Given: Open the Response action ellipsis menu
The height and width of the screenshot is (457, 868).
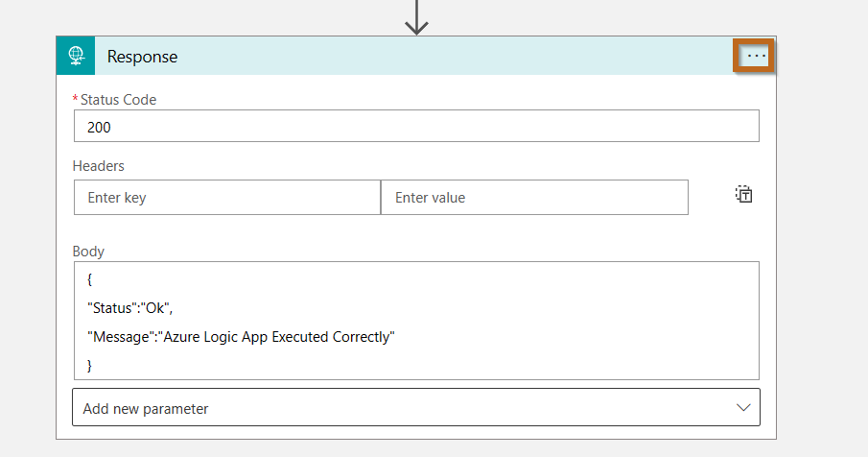Looking at the screenshot, I should 756,56.
